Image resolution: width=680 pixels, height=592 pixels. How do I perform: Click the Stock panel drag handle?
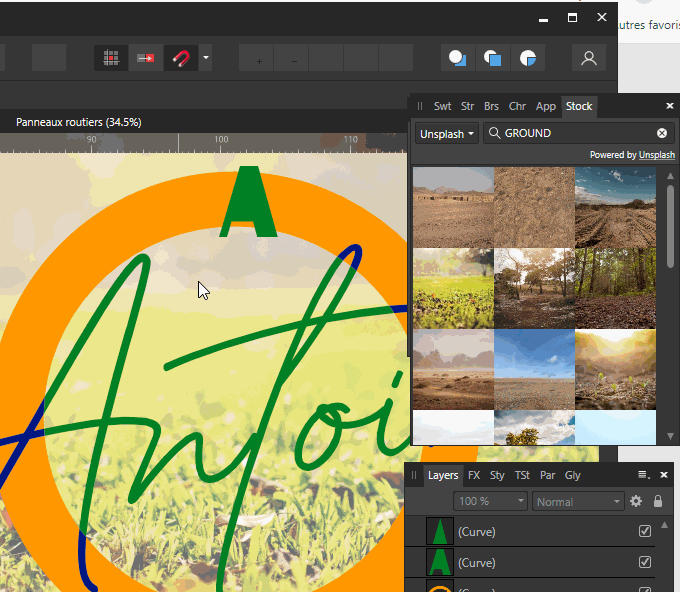click(x=420, y=106)
